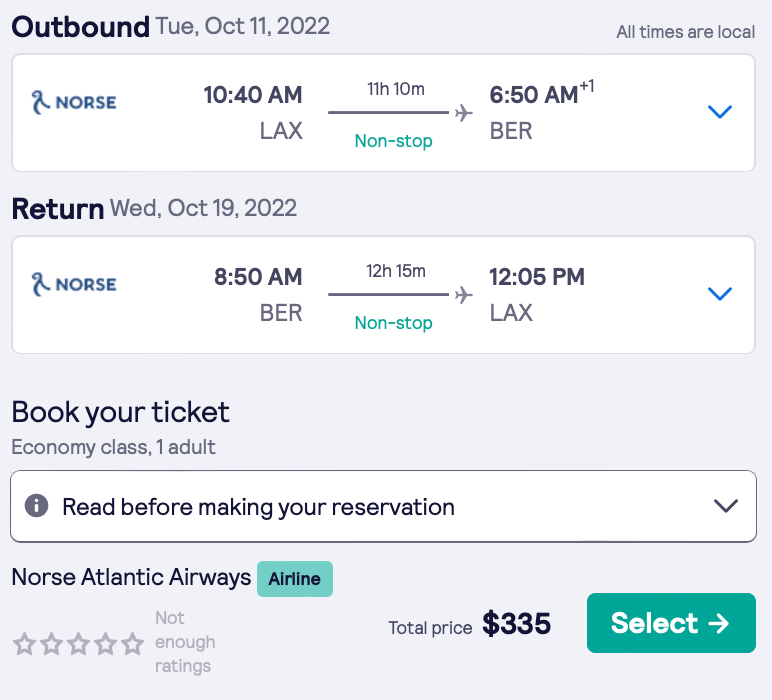Image resolution: width=772 pixels, height=700 pixels.
Task: Click the third rating star
Action: (79, 644)
